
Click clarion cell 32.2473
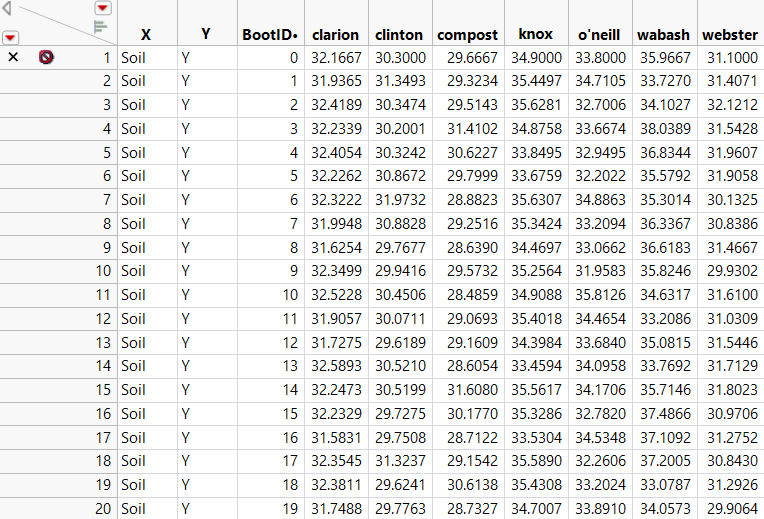(337, 390)
